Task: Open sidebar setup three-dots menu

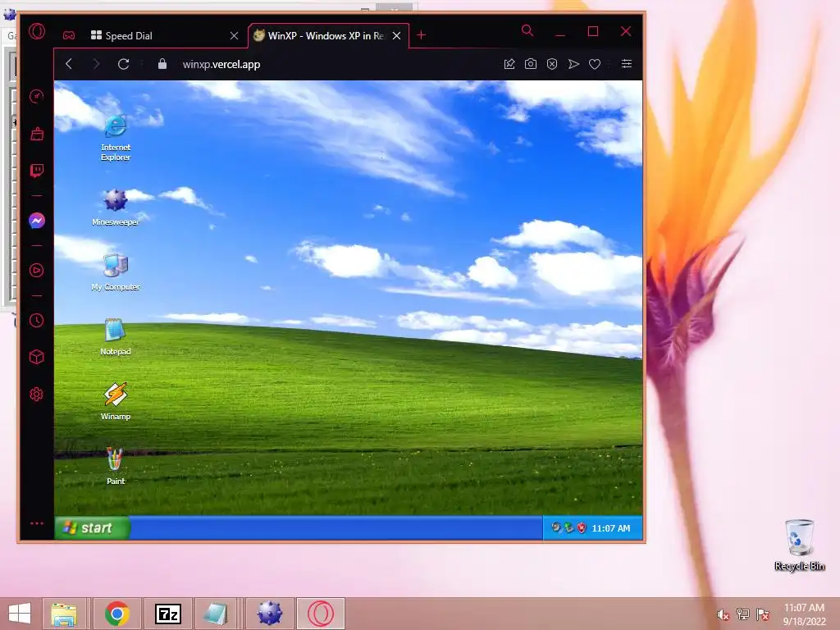Action: click(x=36, y=523)
